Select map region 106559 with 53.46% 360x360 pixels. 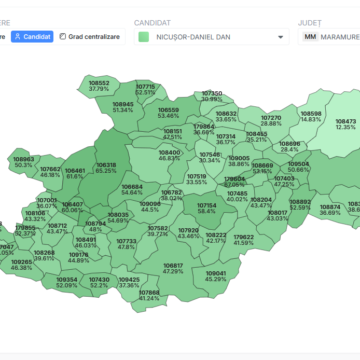pyautogui.click(x=168, y=113)
